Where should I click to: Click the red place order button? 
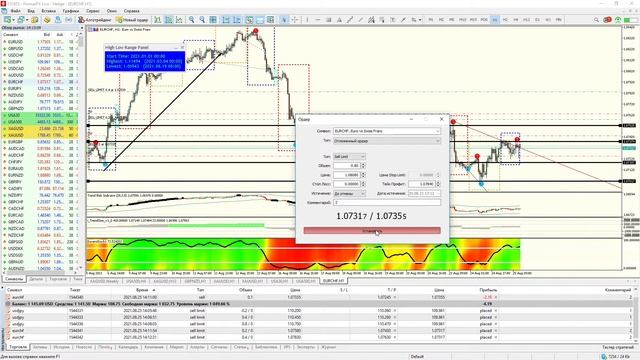coord(372,231)
